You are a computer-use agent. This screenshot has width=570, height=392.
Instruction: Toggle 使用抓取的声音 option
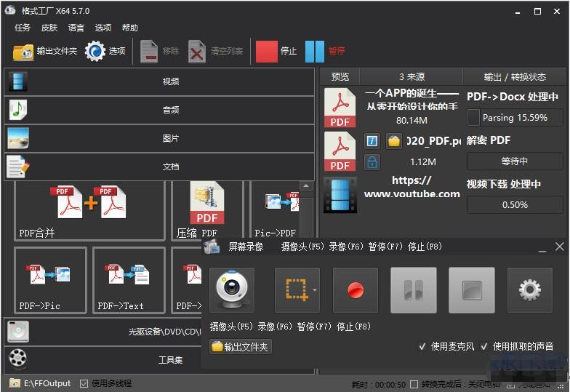click(x=485, y=347)
